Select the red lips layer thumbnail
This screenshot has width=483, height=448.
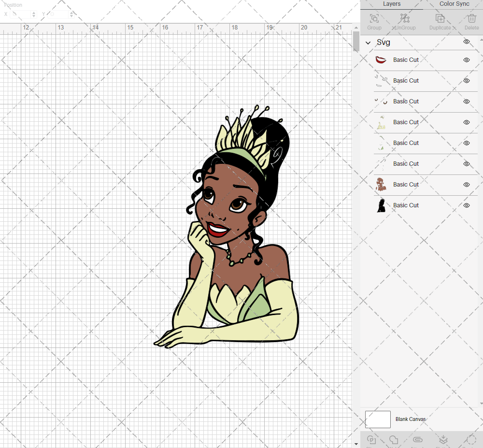point(381,60)
